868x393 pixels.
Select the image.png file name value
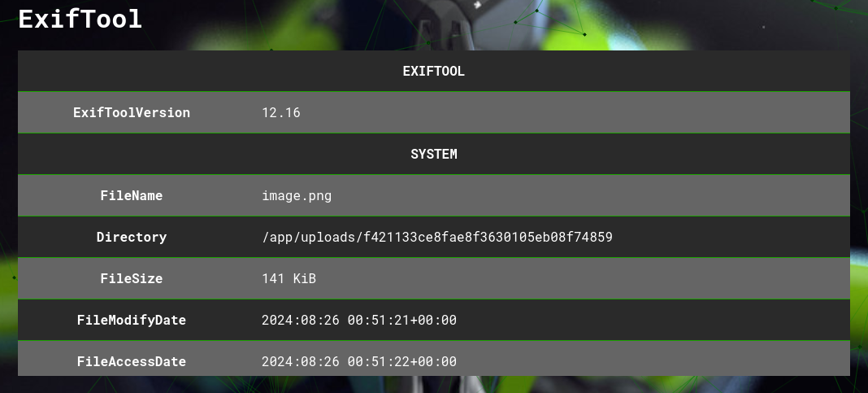click(297, 195)
